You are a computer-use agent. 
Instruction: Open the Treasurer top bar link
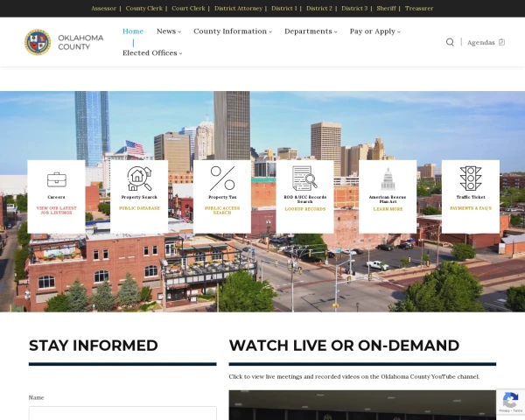[419, 9]
